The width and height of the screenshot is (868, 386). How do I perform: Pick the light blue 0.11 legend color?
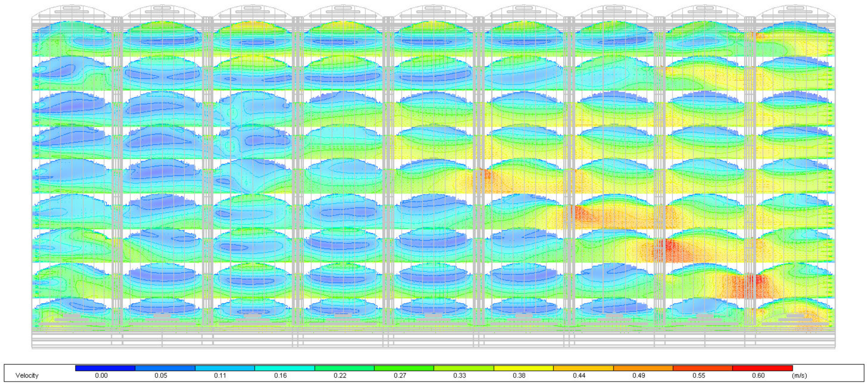coord(224,368)
